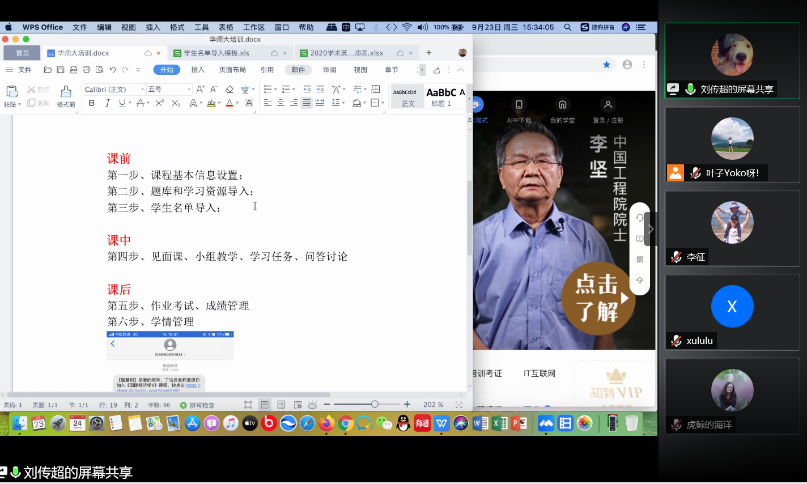Adjust the zoom slider in status bar
The width and height of the screenshot is (807, 484).
[374, 404]
